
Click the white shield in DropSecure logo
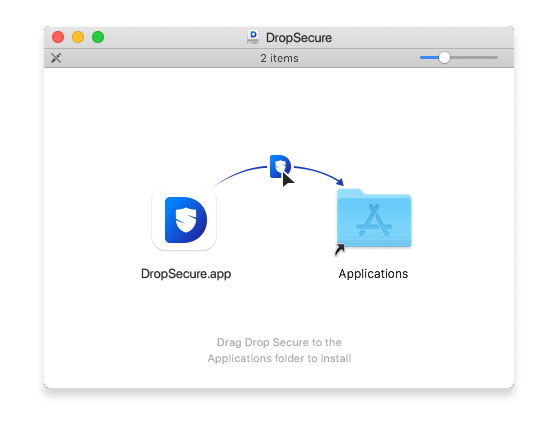(x=186, y=220)
